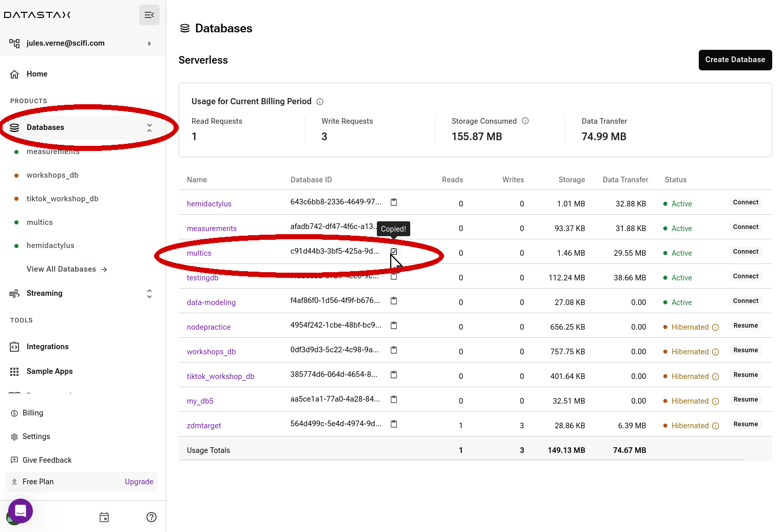Copy the testingdb database ID

coord(394,276)
